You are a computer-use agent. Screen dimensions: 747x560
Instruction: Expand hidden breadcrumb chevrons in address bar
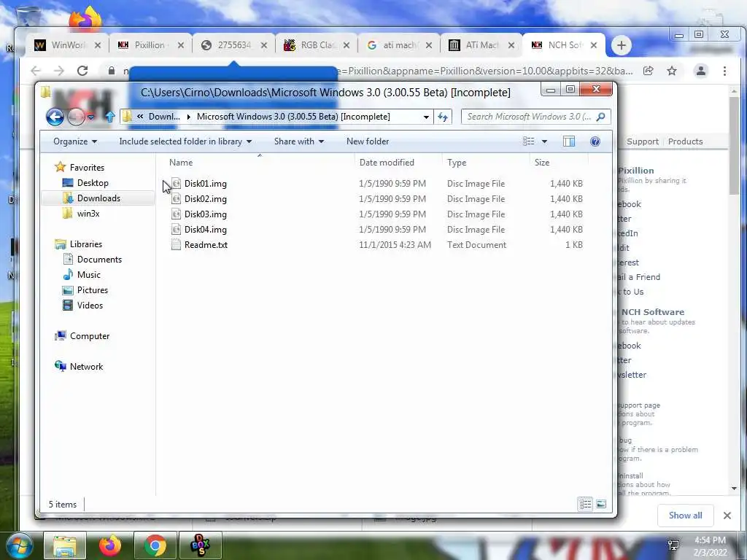point(140,116)
